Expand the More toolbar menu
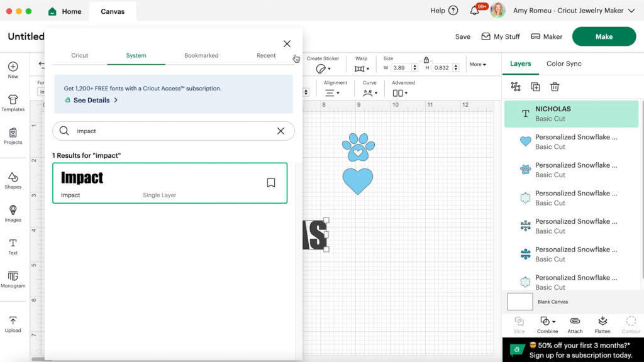The width and height of the screenshot is (644, 362). pos(478,65)
